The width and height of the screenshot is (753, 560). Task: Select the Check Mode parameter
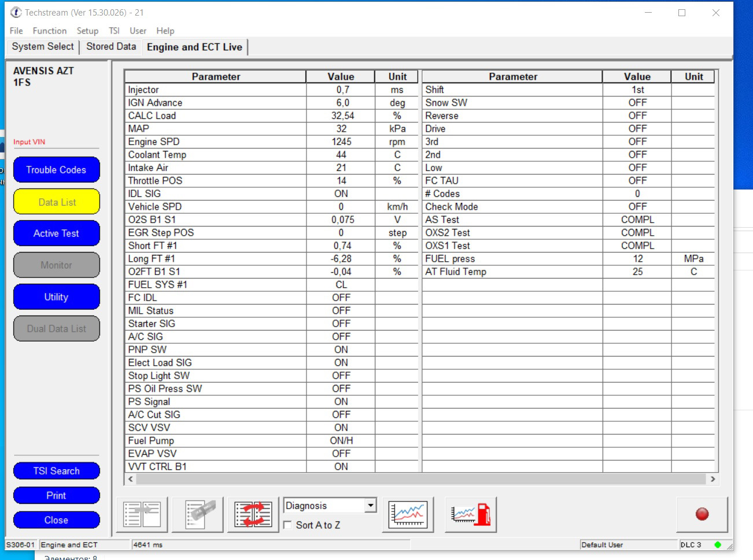452,207
